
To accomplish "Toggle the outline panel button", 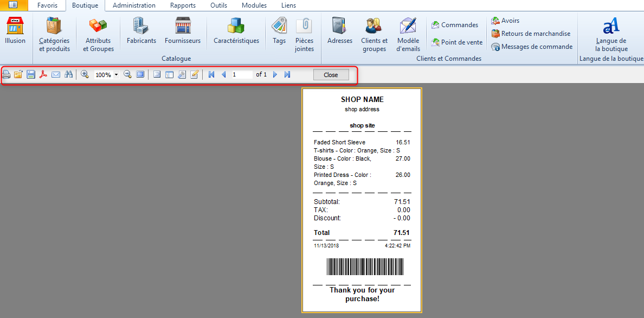I will point(157,75).
